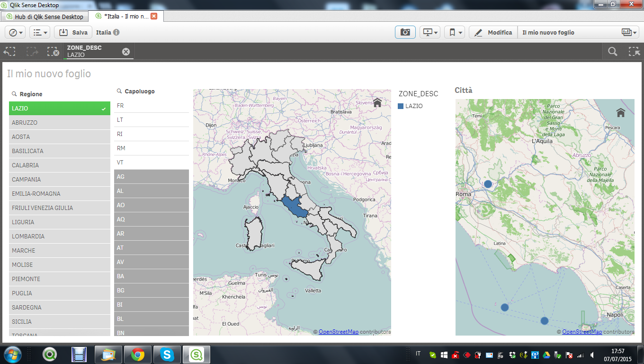This screenshot has width=644, height=364.
Task: Reset Italy map view with home icon
Action: (x=377, y=103)
